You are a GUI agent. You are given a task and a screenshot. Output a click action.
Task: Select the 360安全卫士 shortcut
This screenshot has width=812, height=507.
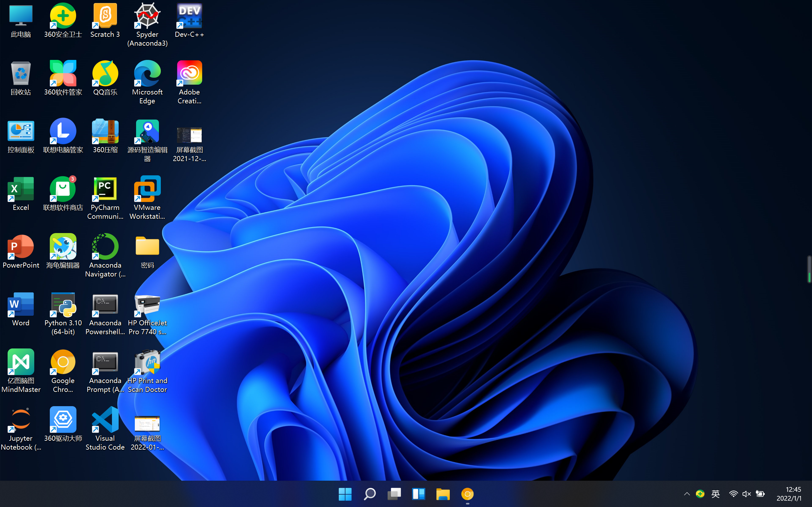point(63,21)
